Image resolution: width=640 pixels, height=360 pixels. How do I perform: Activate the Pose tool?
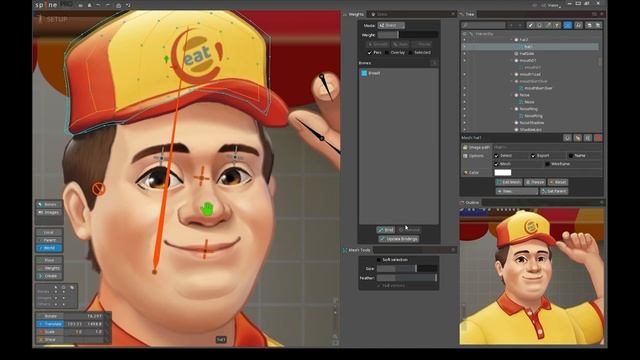[x=49, y=260]
